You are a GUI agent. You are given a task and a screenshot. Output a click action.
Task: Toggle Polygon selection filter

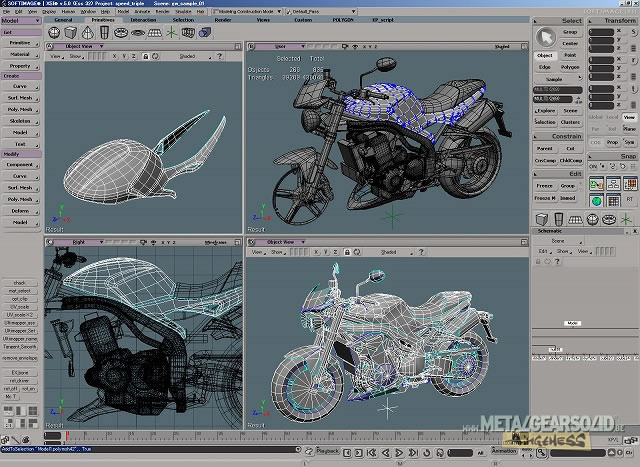pyautogui.click(x=571, y=66)
